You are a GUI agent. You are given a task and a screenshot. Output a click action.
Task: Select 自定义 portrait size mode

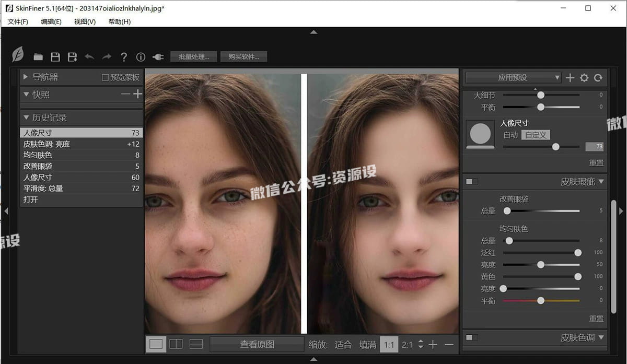click(x=536, y=135)
